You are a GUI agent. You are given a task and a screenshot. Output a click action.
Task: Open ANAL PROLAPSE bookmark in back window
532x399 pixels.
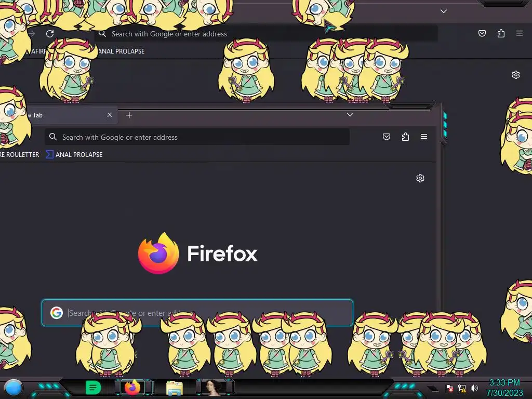coord(121,51)
